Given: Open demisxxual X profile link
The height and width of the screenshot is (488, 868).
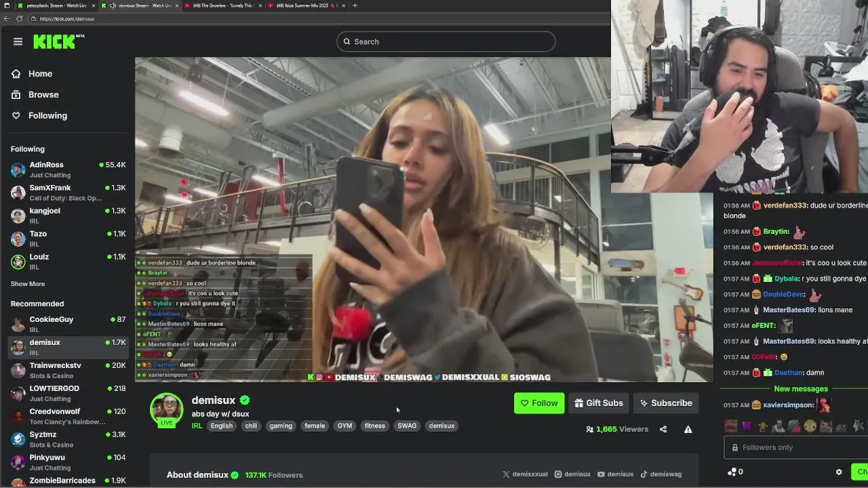Looking at the screenshot, I should (525, 474).
